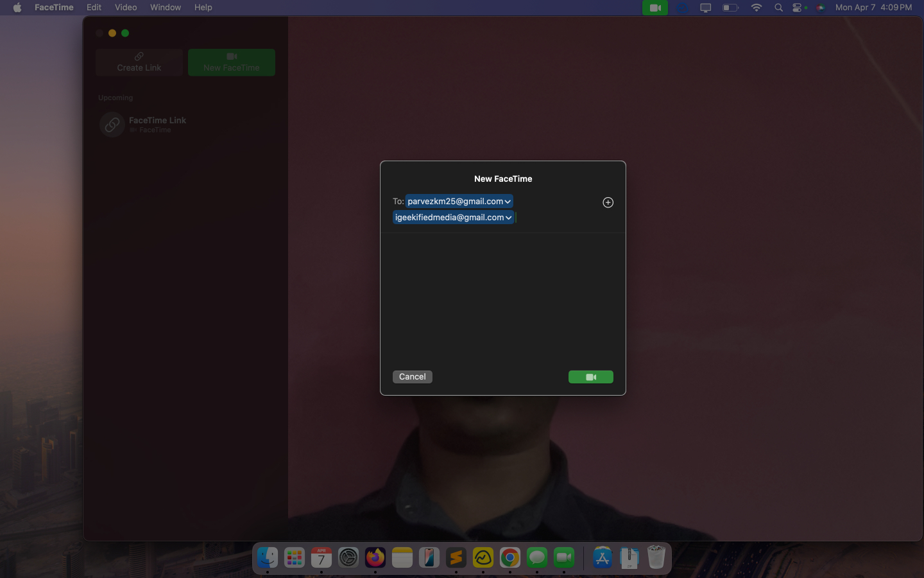Click the Create Link button
The image size is (924, 578).
pos(139,62)
